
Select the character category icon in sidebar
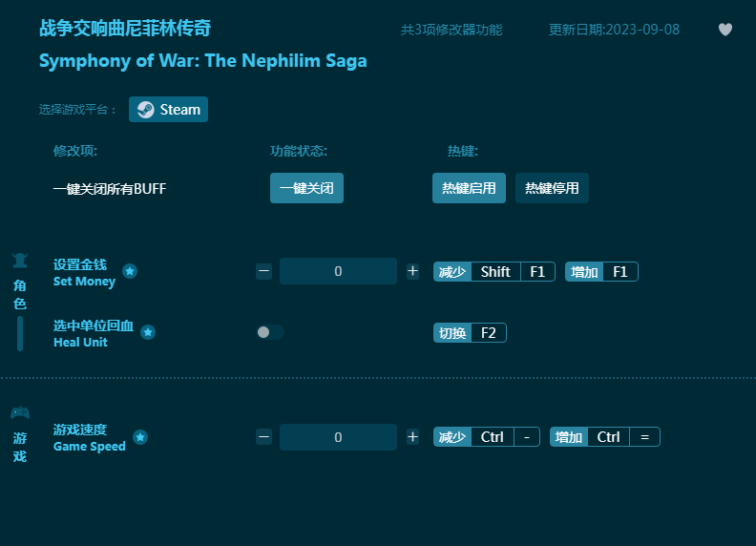19,261
